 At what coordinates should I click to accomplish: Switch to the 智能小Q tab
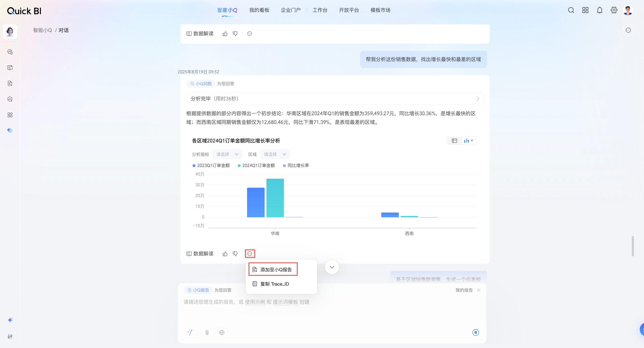click(x=227, y=10)
